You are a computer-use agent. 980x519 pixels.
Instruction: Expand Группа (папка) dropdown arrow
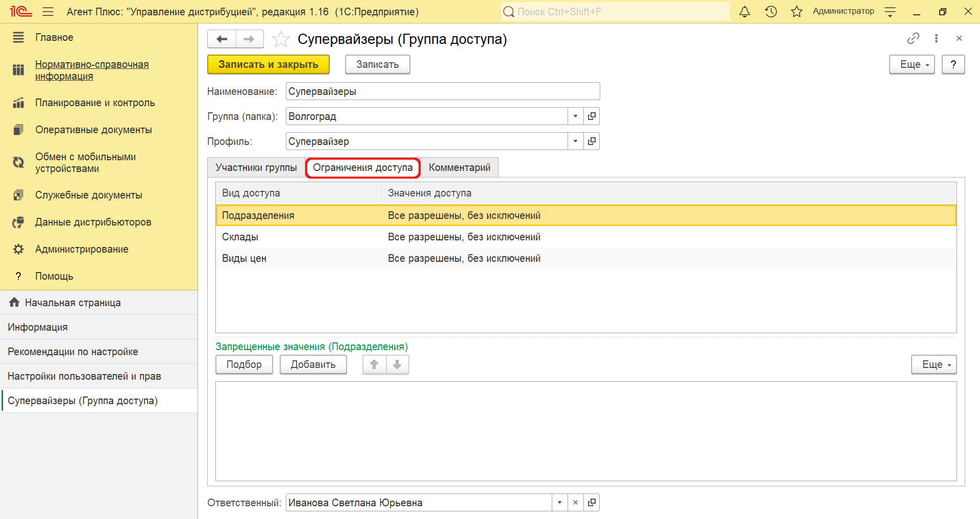575,116
